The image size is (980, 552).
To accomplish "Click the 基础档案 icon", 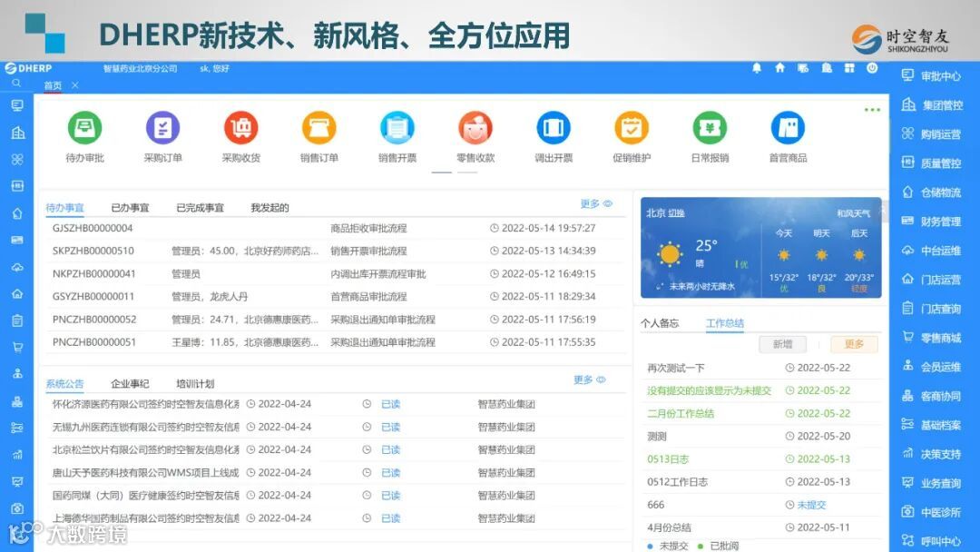I will coord(907,425).
